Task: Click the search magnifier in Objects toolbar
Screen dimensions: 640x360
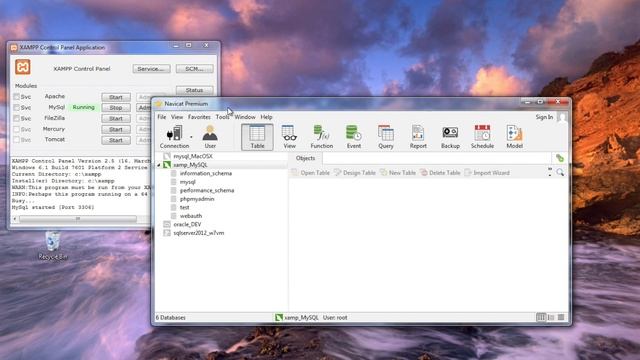Action: click(x=560, y=173)
